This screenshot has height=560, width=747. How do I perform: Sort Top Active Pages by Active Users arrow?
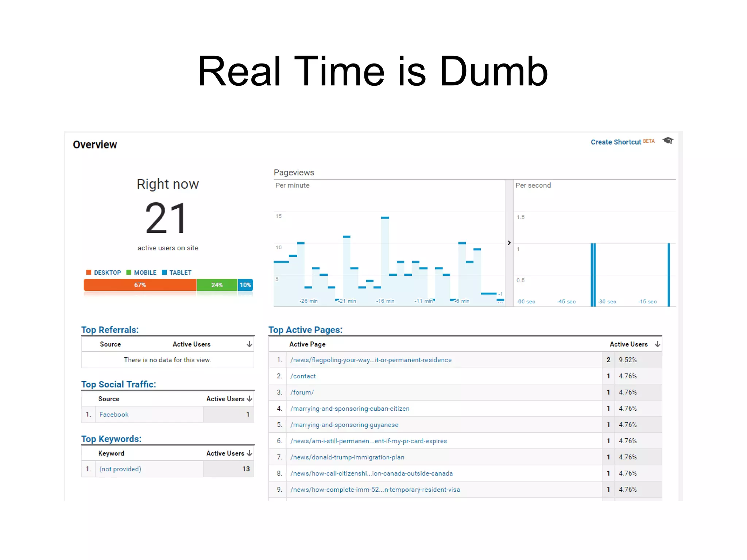pyautogui.click(x=657, y=344)
